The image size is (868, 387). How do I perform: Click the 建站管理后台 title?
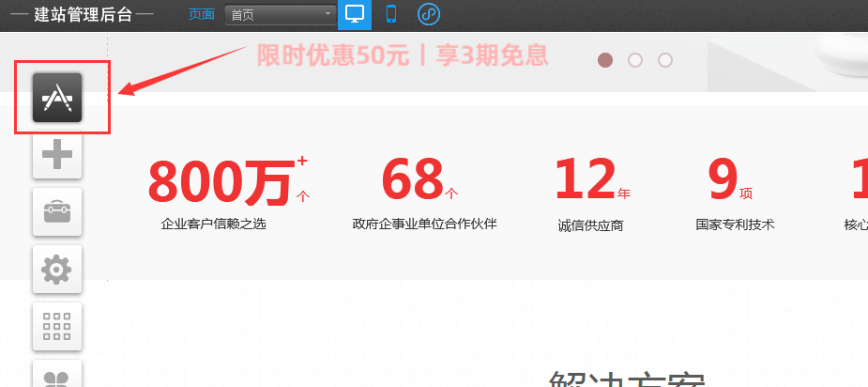point(83,14)
